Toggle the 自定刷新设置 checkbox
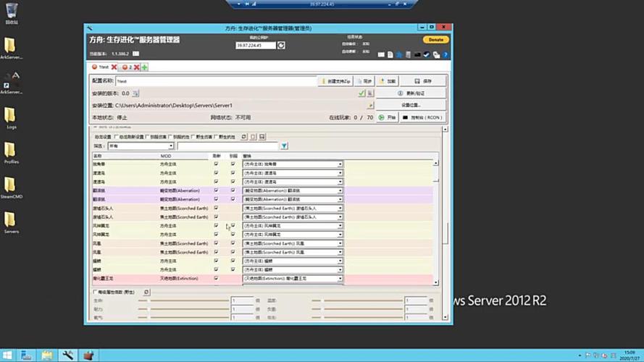The image size is (644, 362). pyautogui.click(x=117, y=137)
